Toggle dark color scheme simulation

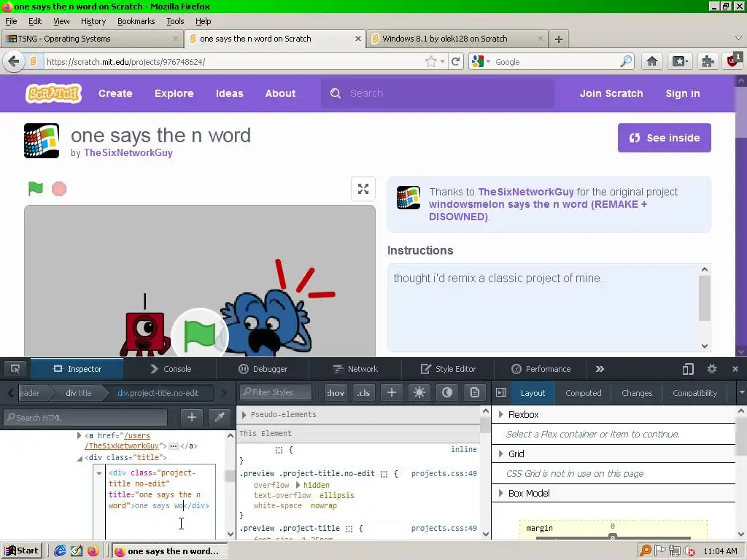pyautogui.click(x=447, y=392)
